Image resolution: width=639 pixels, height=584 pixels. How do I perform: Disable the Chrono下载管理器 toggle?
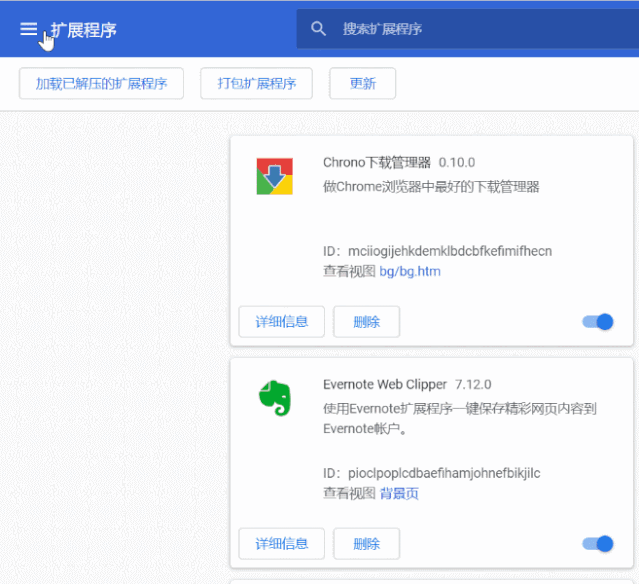[x=598, y=322]
